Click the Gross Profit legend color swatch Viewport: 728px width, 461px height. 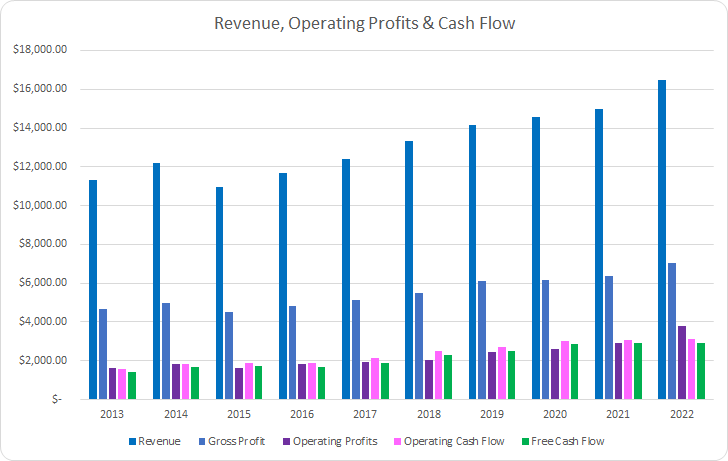point(202,442)
